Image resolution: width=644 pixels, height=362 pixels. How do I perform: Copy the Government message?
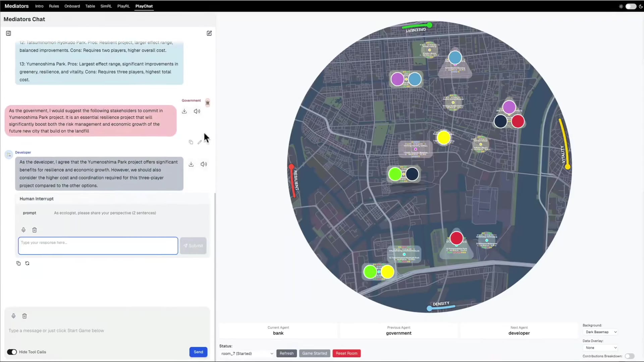pyautogui.click(x=191, y=142)
